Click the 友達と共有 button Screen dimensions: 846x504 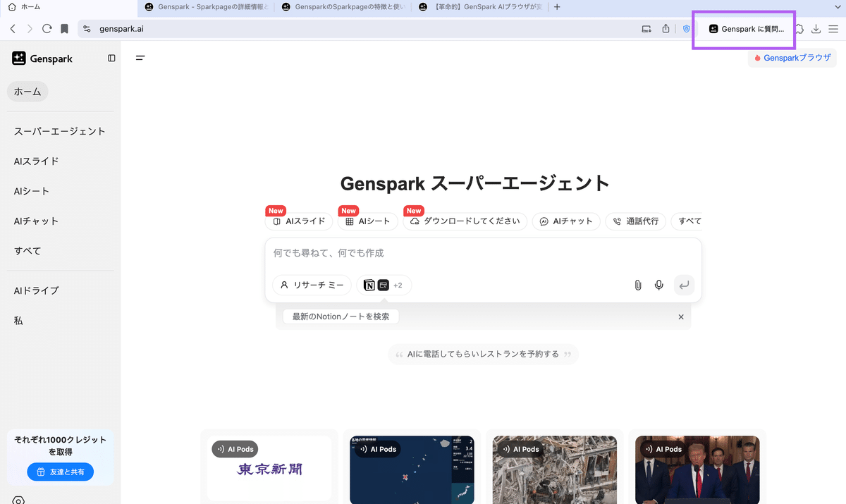tap(61, 472)
